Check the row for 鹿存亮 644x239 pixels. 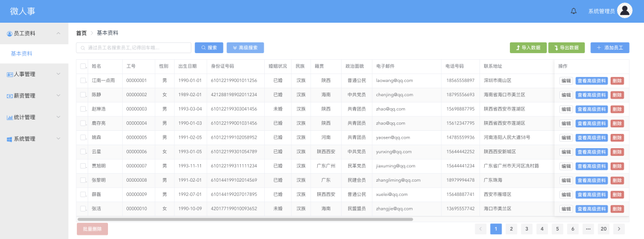point(83,123)
